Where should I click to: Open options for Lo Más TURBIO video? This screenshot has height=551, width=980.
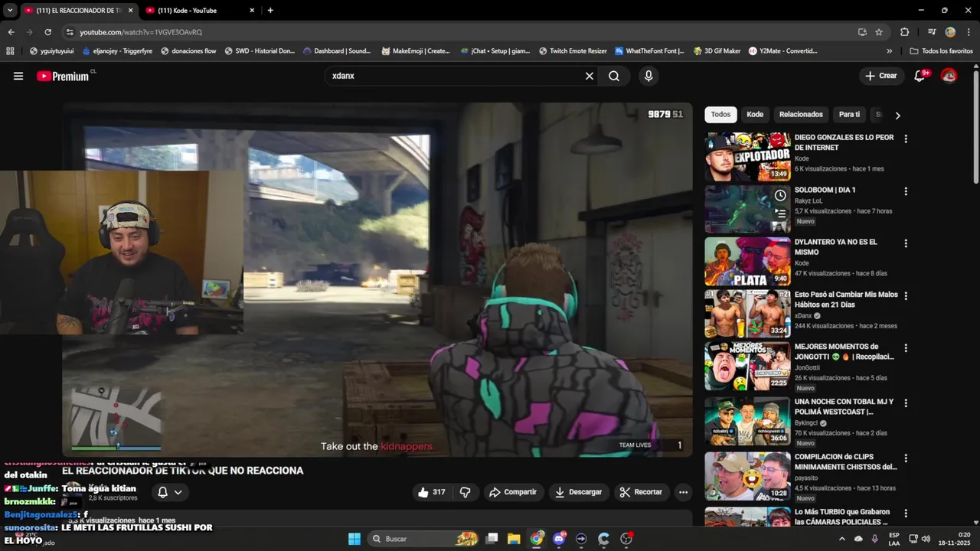(906, 513)
